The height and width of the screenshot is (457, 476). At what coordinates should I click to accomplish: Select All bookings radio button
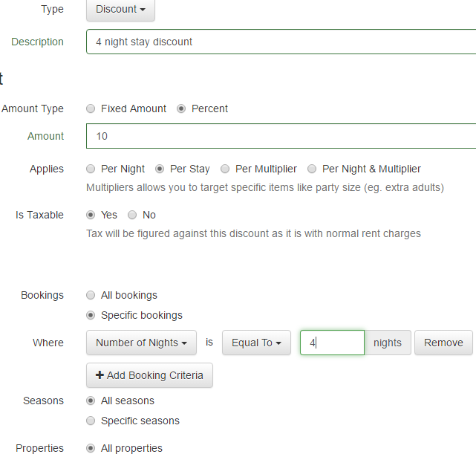click(91, 295)
